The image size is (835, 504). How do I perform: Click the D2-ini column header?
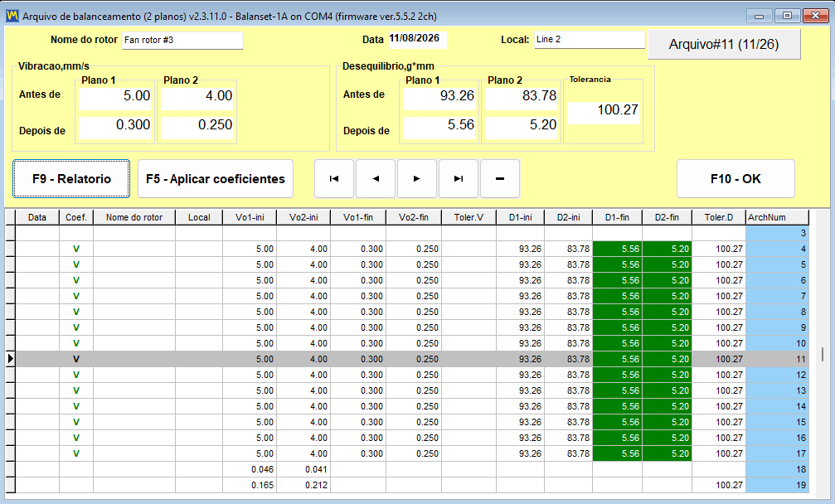[x=569, y=217]
